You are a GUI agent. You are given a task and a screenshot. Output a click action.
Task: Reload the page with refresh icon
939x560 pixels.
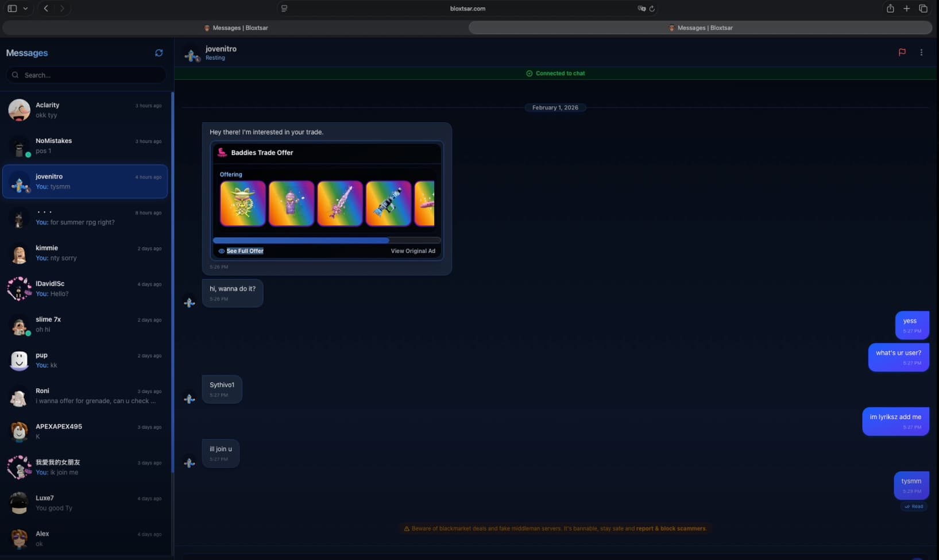pyautogui.click(x=652, y=9)
